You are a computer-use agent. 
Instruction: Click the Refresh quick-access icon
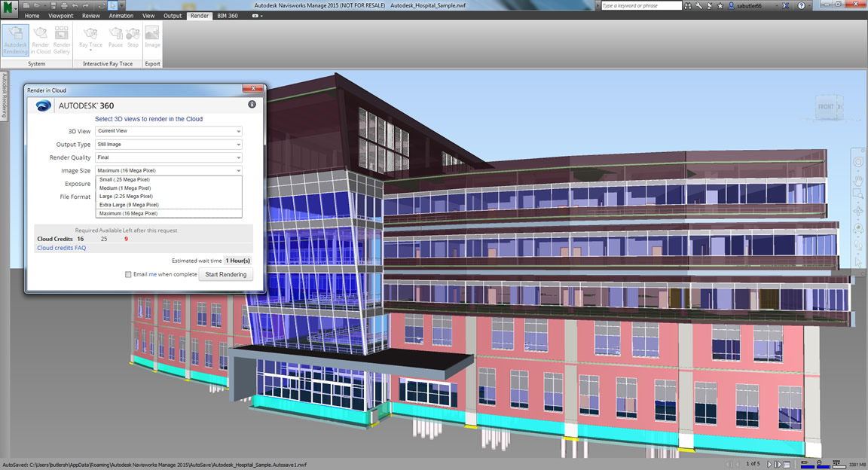tap(101, 5)
